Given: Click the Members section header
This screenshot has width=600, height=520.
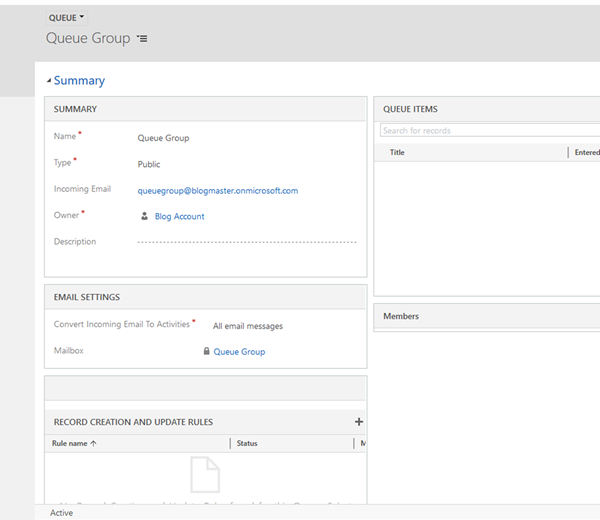Looking at the screenshot, I should pos(401,316).
